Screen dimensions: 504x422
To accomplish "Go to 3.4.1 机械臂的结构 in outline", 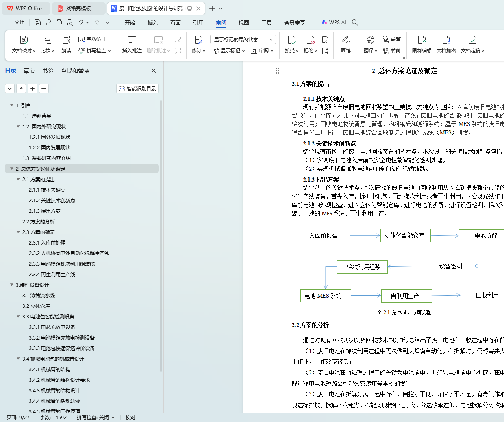I will pos(50,369).
